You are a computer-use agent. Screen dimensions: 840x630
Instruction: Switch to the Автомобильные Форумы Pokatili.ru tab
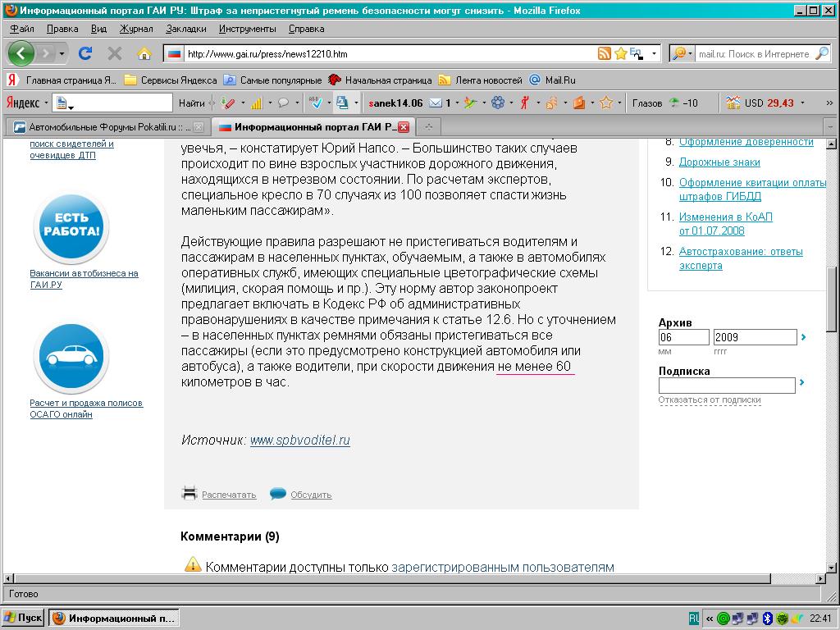107,127
